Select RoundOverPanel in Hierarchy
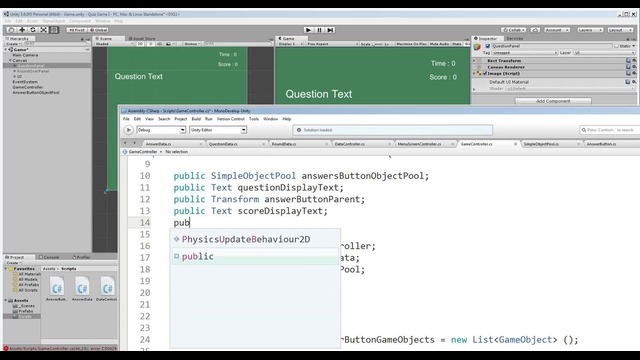 33,71
